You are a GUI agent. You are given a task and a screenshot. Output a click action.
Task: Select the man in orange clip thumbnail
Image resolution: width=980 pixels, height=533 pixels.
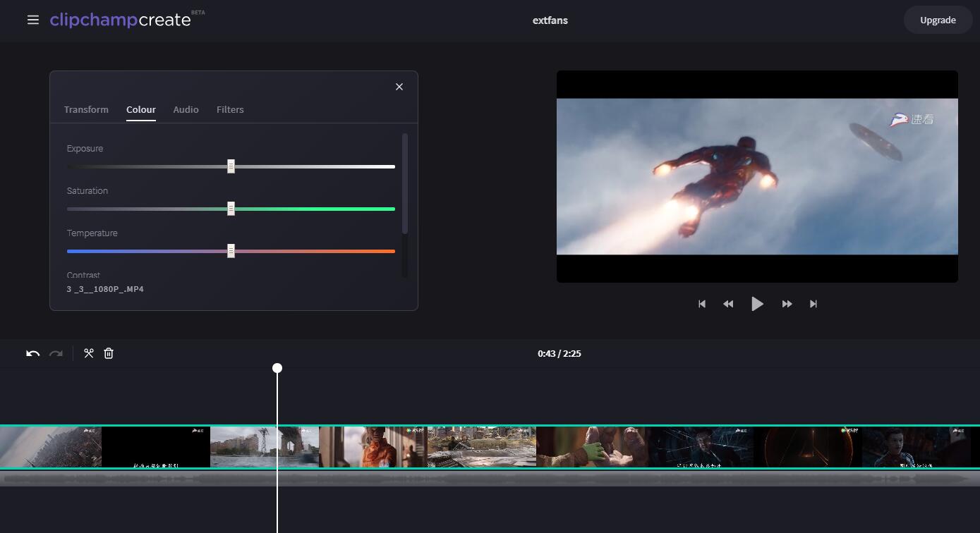tap(373, 447)
